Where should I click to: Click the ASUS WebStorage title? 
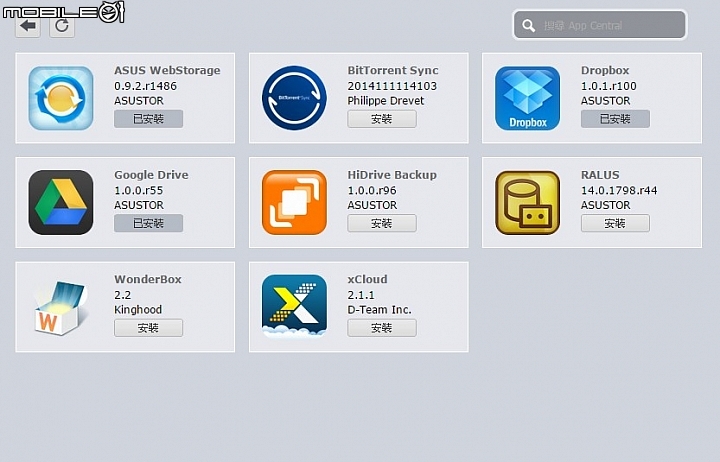coord(167,70)
